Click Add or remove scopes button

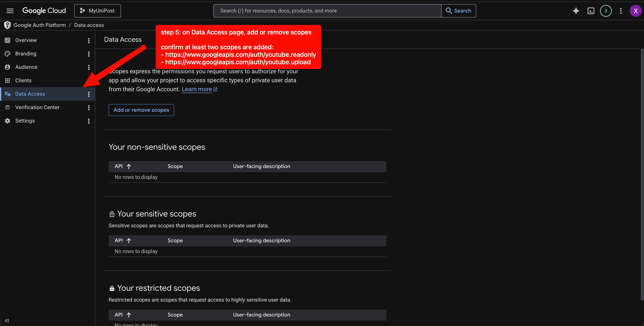coord(141,110)
